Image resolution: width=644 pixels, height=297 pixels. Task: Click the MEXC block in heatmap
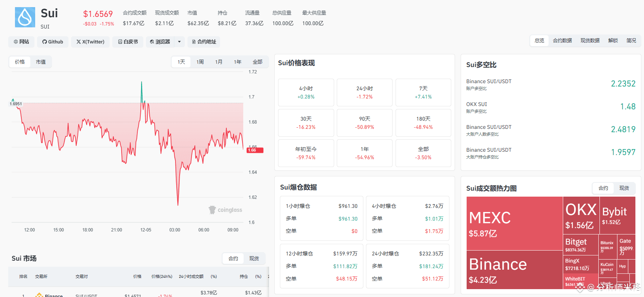(515, 223)
